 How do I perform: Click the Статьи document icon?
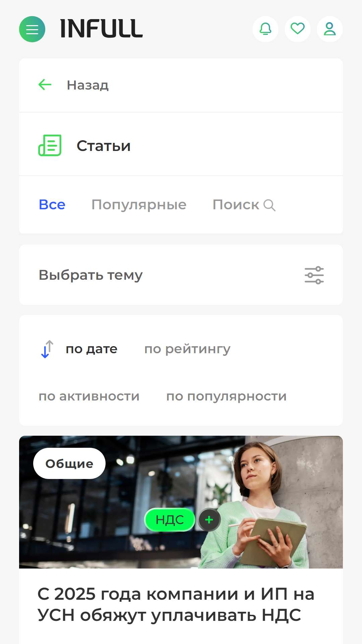point(50,145)
